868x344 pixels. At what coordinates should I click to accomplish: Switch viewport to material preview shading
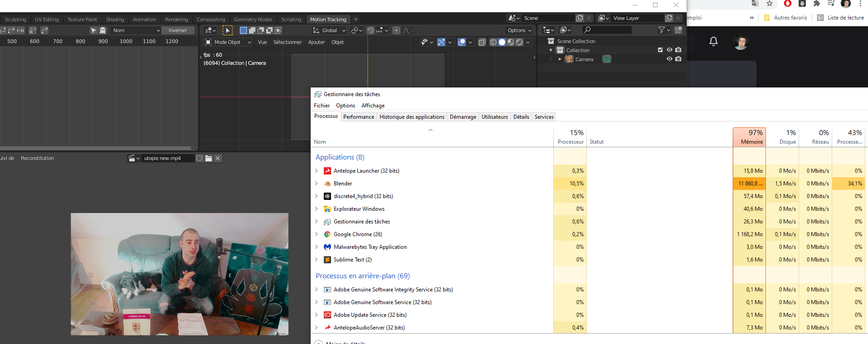[511, 42]
